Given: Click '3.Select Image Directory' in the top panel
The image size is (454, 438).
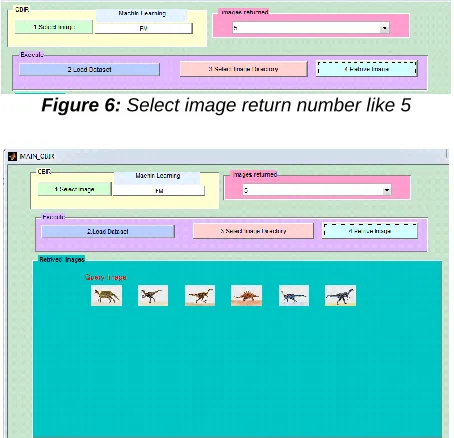Looking at the screenshot, I should click(x=243, y=69).
